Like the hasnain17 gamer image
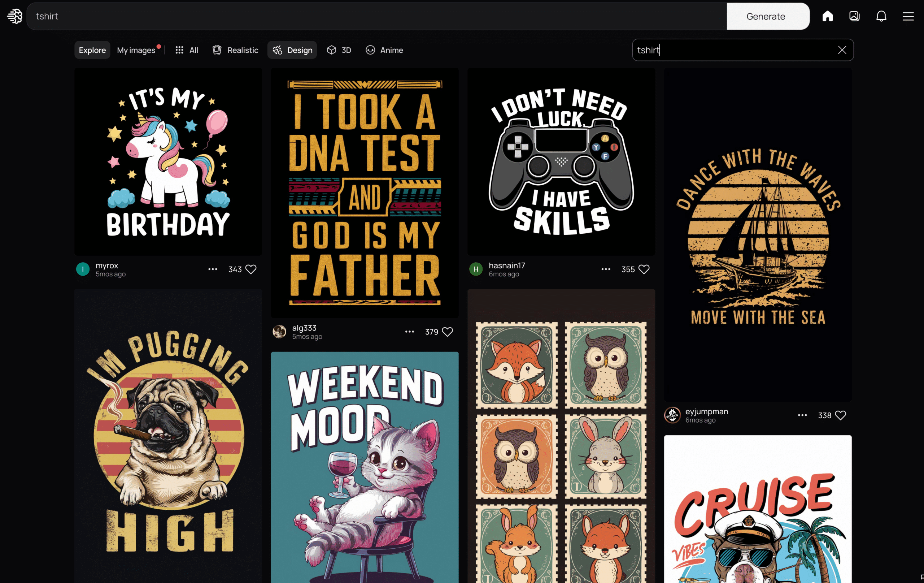Image resolution: width=924 pixels, height=583 pixels. 644,269
